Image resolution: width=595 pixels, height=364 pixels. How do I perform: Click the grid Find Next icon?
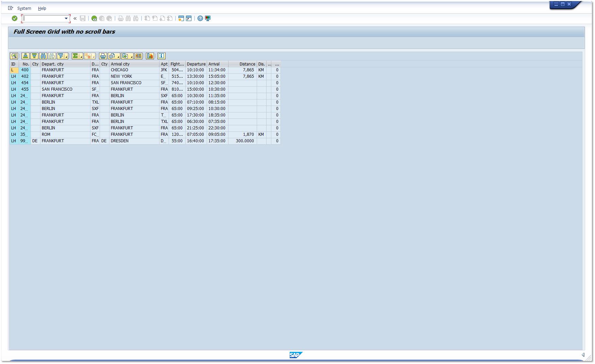click(x=52, y=56)
